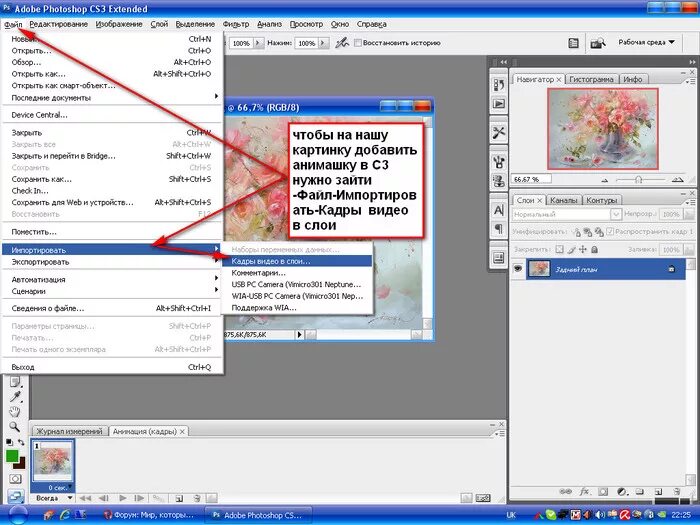Select the Zoom magnifier tool
Screen dimensions: 700x525
pyautogui.click(x=15, y=427)
